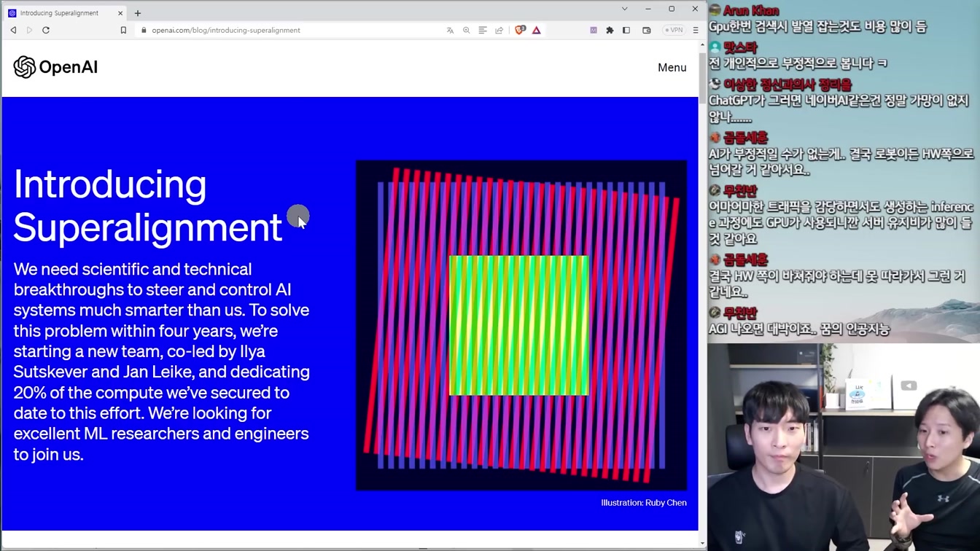Open the extensions puzzle icon

pos(610,30)
